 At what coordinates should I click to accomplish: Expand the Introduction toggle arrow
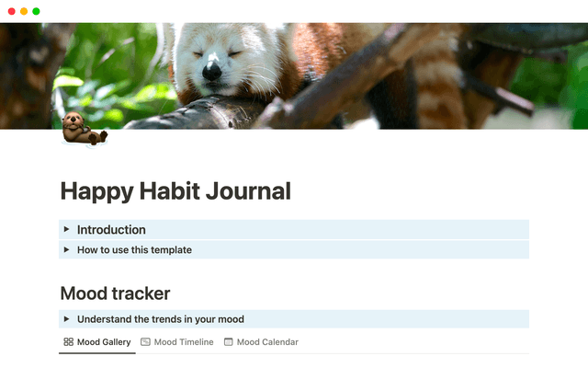coord(66,229)
